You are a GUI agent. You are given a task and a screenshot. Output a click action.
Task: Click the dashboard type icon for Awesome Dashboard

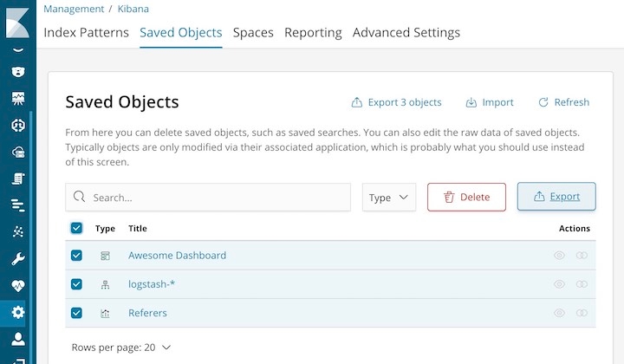[x=105, y=256]
